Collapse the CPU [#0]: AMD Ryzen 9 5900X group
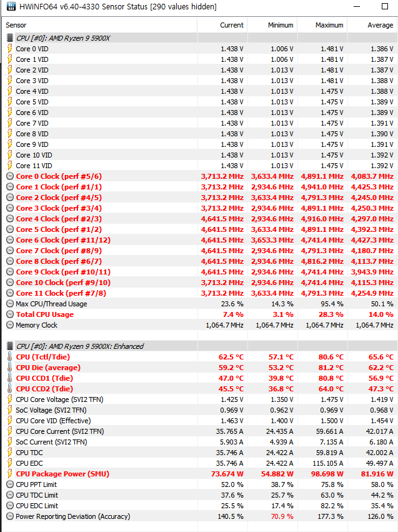Viewport: 398px width, 532px height. coord(9,38)
